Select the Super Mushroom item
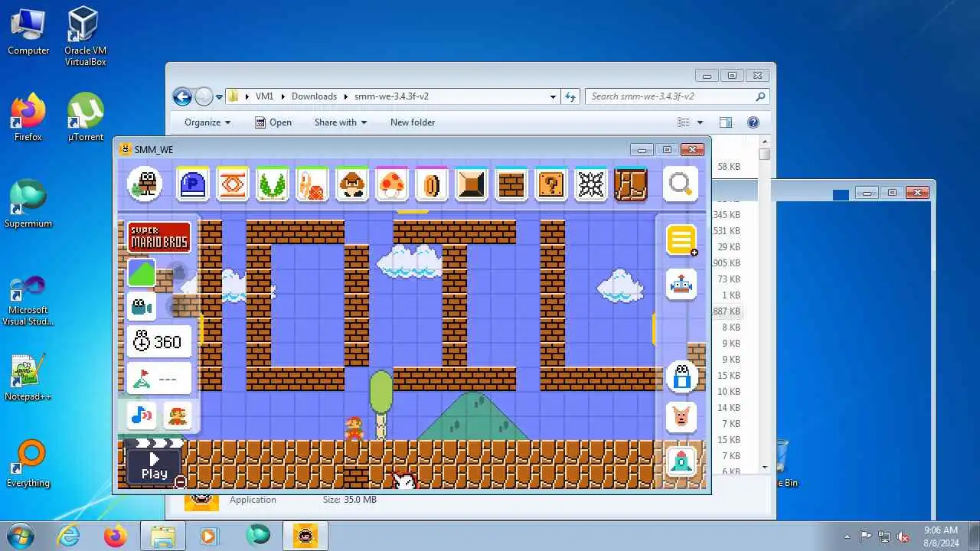The height and width of the screenshot is (551, 980). pyautogui.click(x=392, y=184)
